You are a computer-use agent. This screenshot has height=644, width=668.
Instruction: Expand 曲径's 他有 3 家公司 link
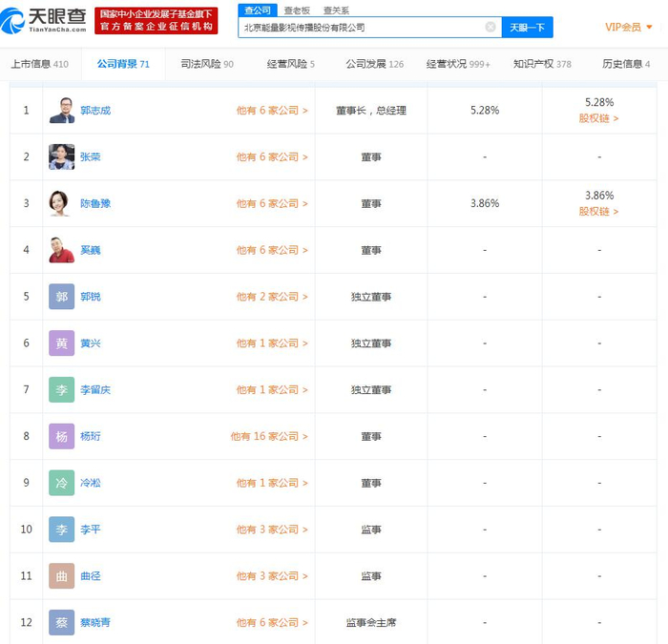272,576
